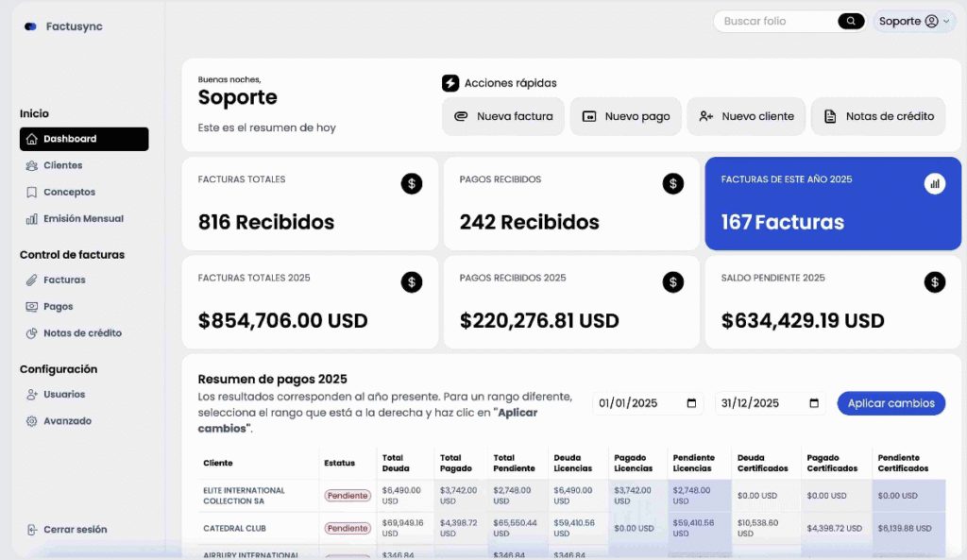The width and height of the screenshot is (967, 560).
Task: Click the Factusync logo icon
Action: (x=31, y=26)
